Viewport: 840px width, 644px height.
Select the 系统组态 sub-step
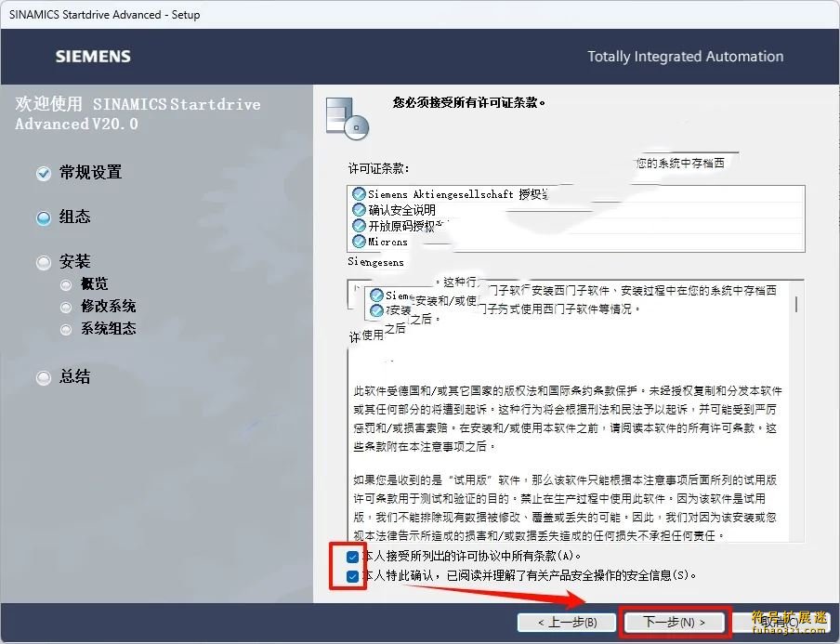108,328
